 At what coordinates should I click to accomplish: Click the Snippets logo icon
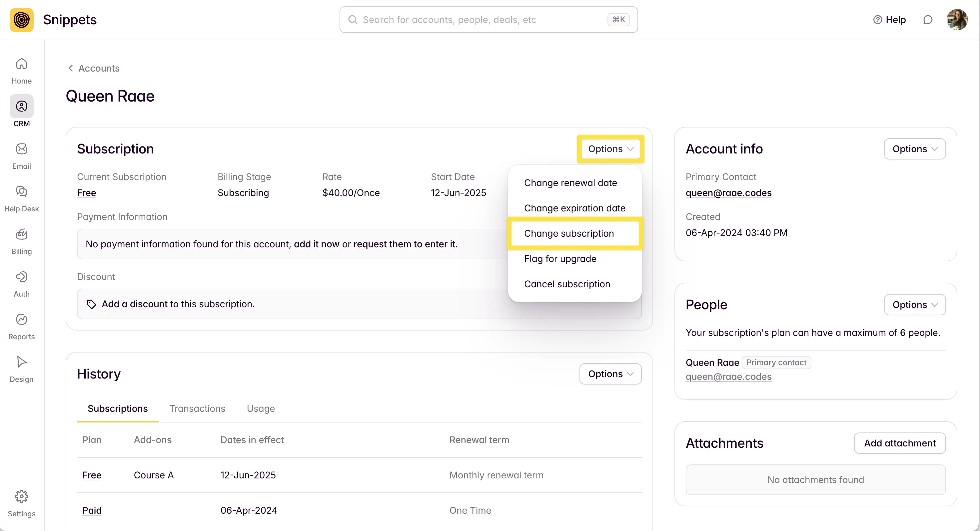click(x=21, y=20)
